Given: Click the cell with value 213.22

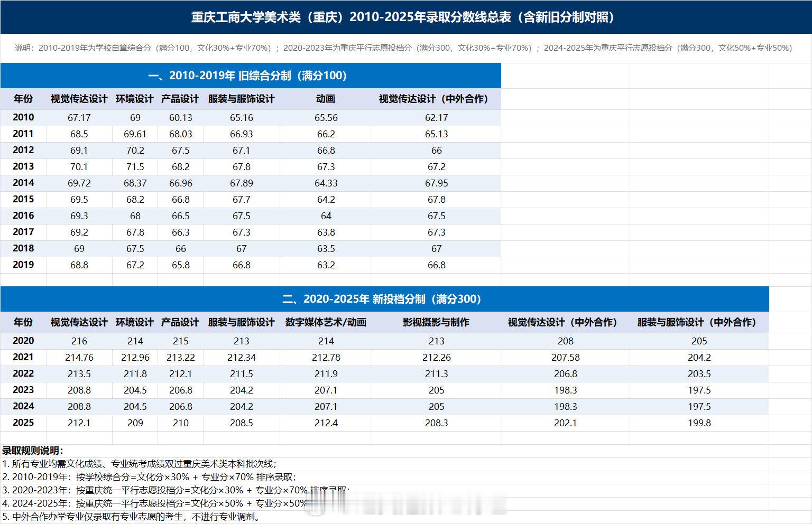Looking at the screenshot, I should [181, 358].
